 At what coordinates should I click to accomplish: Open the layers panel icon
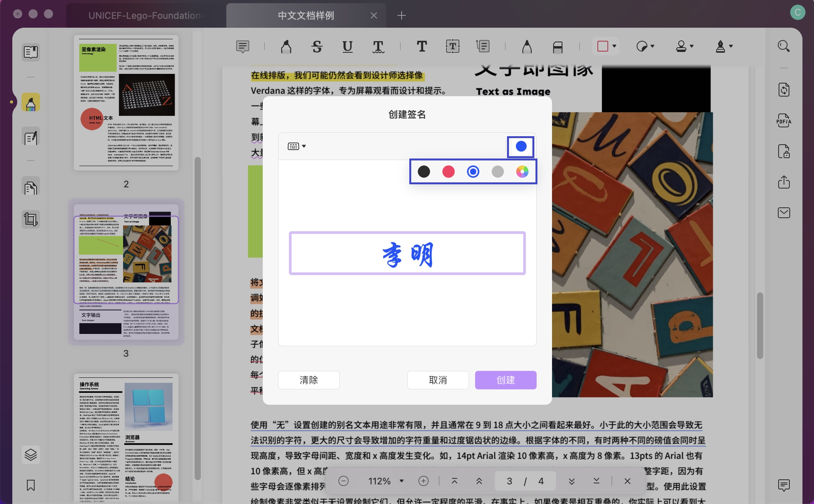(x=31, y=454)
